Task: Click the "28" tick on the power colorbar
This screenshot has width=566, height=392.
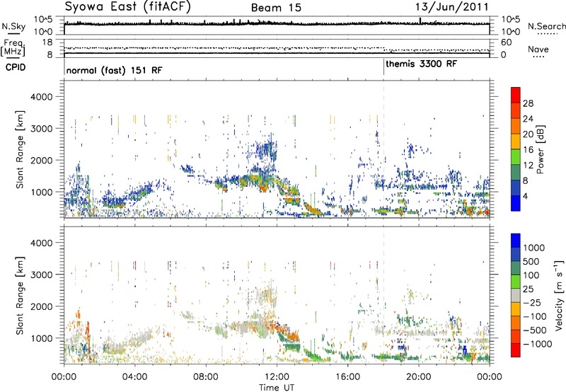Action: pyautogui.click(x=528, y=103)
